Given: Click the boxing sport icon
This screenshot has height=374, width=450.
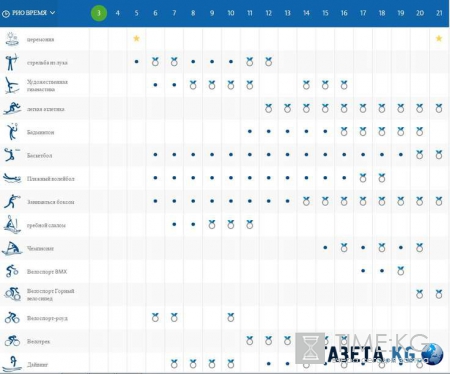Looking at the screenshot, I should coord(12,202).
